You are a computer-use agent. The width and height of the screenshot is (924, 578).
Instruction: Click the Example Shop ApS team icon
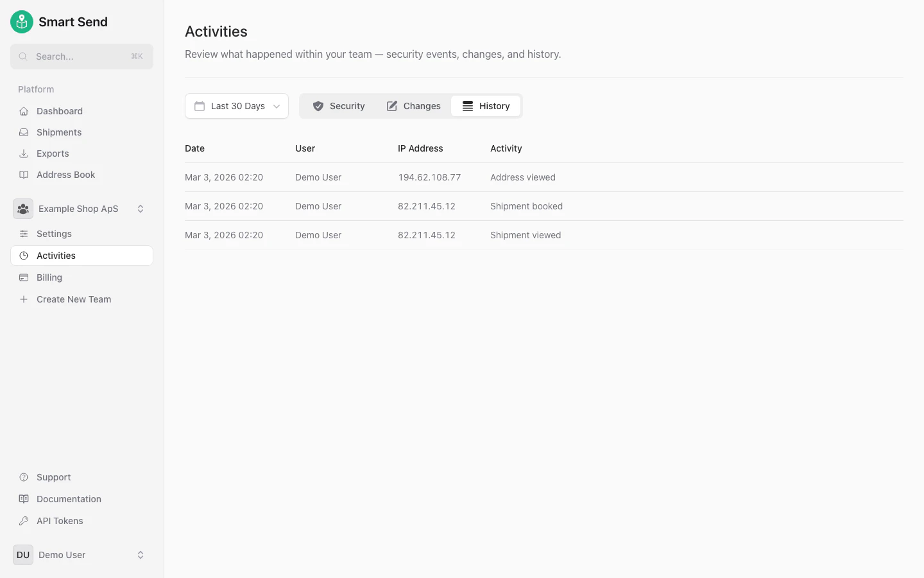click(x=23, y=209)
